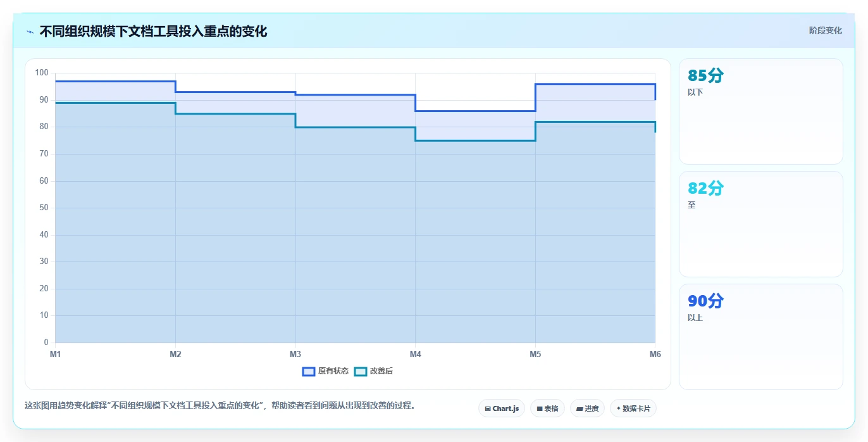Click the chart title 不同组织规模下文档工具投入重点的变化

click(x=153, y=32)
